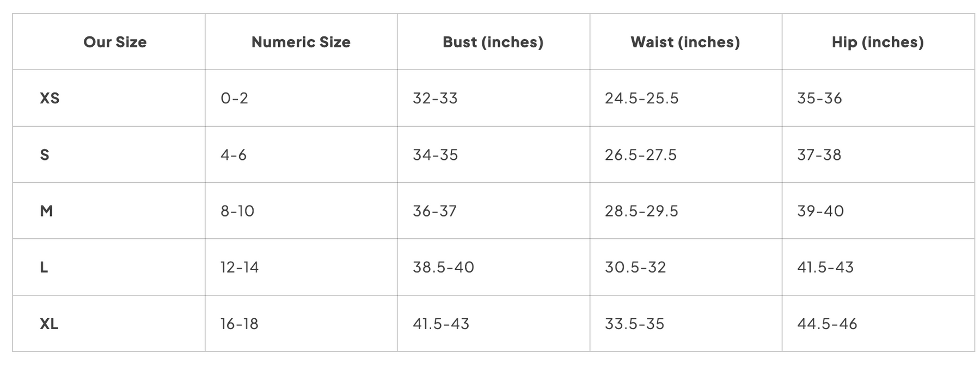Click waist measurement 33.5-35 cell
980x365 pixels.
click(x=634, y=324)
